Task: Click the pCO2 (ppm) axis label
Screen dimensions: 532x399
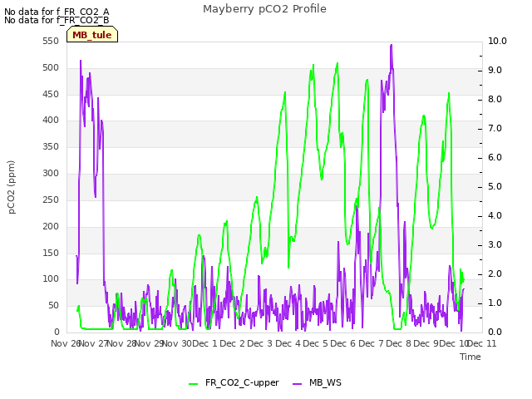Action: (12, 187)
